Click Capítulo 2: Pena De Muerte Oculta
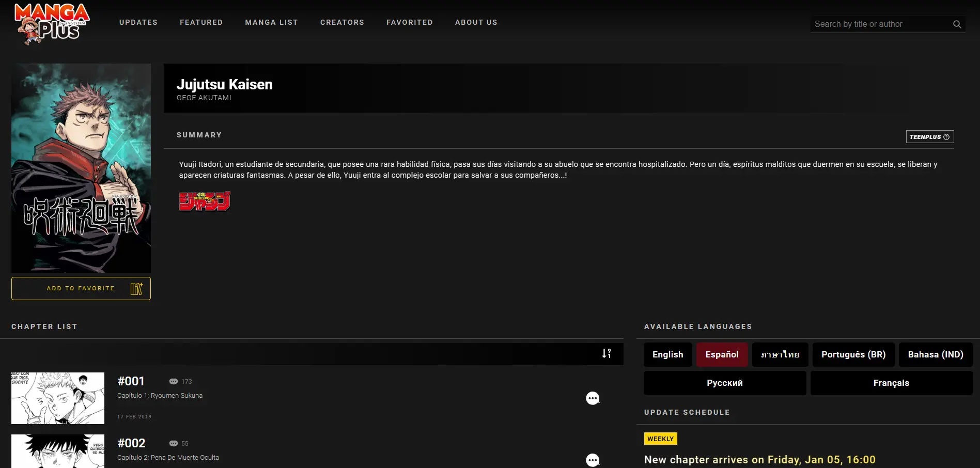Viewport: 980px width, 468px height. coord(168,458)
